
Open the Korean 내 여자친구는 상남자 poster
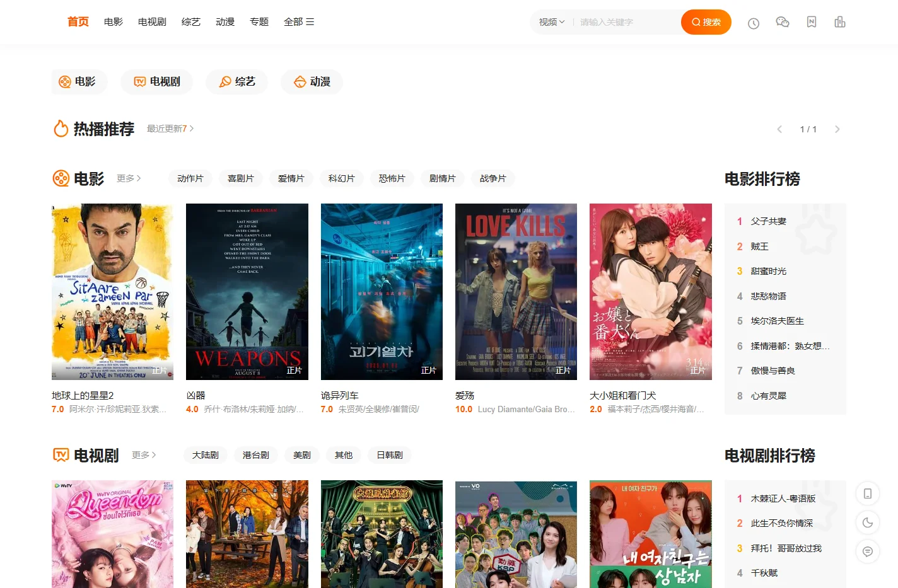(x=651, y=534)
